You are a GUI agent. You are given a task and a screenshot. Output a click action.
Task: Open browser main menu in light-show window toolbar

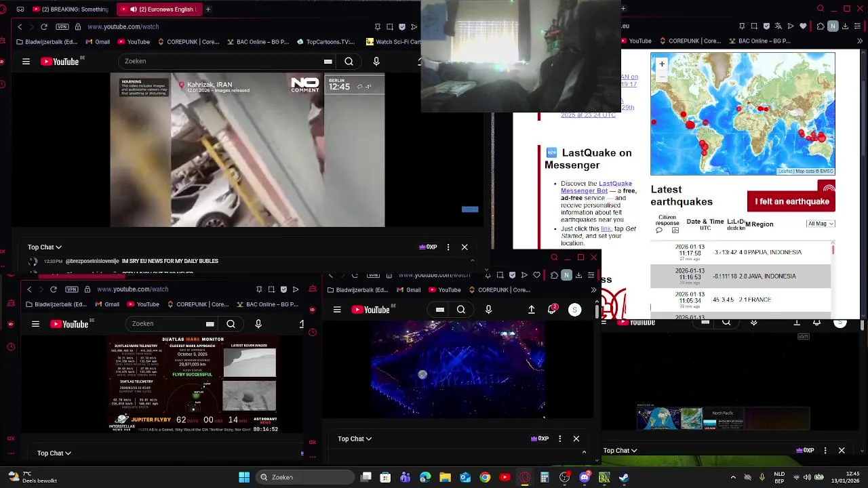click(x=591, y=275)
